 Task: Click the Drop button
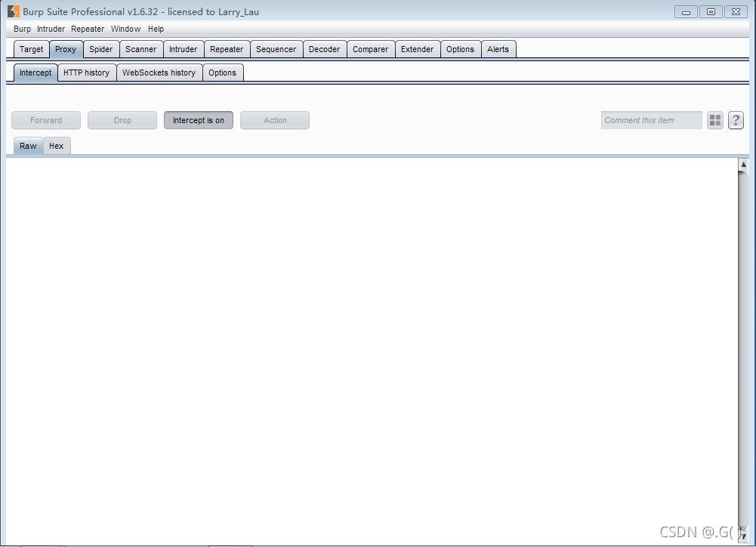coord(122,120)
